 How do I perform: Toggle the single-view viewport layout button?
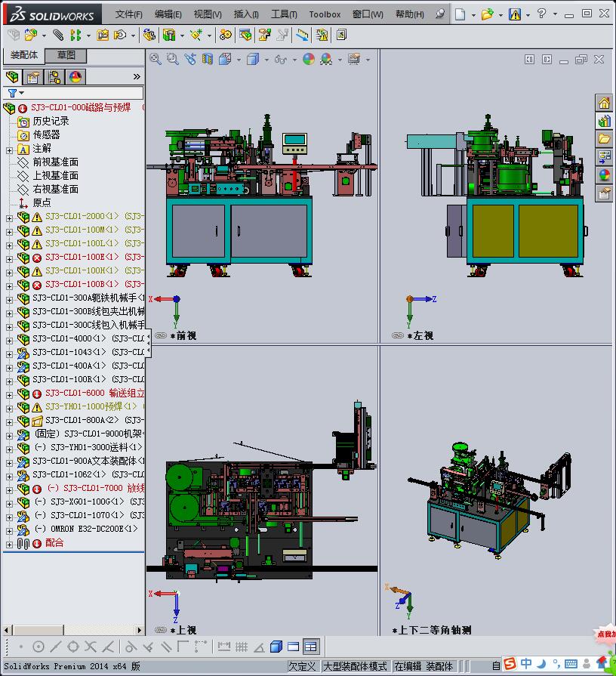pyautogui.click(x=294, y=647)
